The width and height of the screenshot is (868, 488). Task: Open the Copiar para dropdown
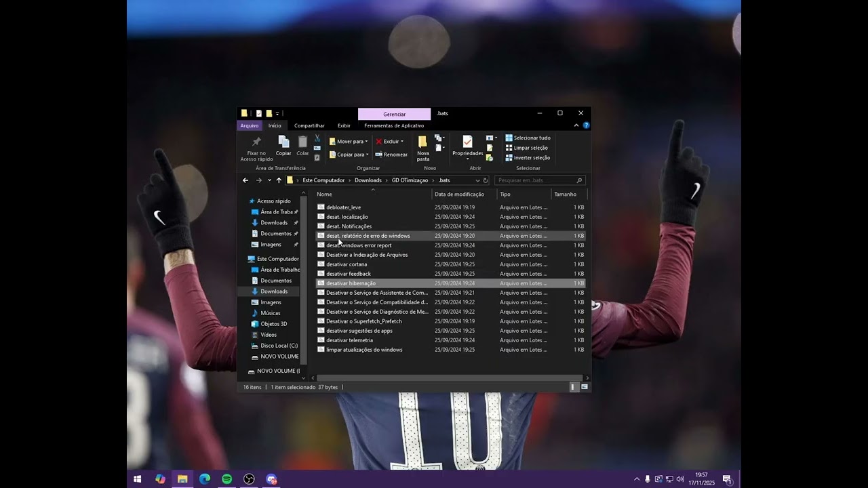click(349, 155)
